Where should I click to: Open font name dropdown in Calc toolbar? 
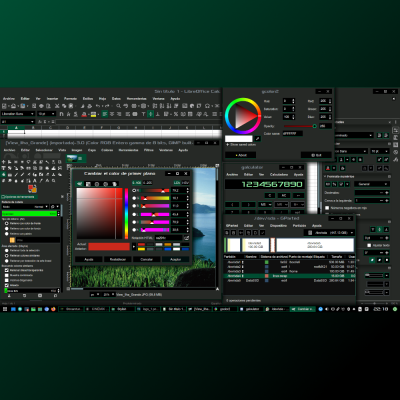point(32,114)
